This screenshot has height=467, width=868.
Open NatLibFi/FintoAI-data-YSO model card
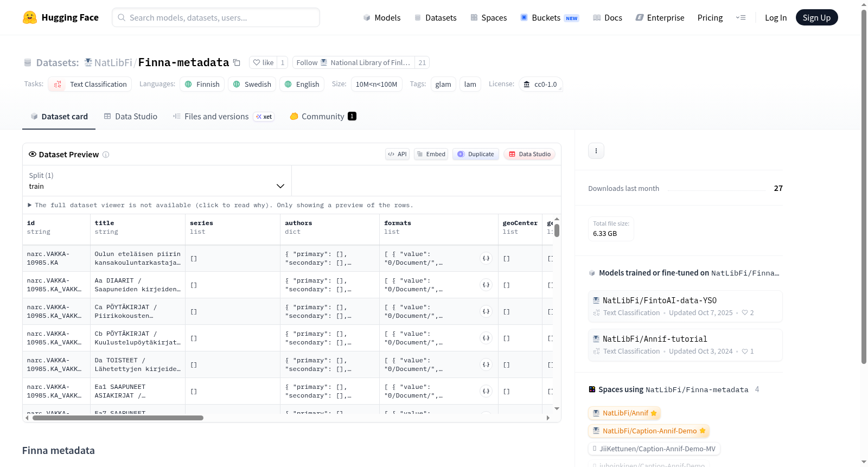tap(685, 306)
